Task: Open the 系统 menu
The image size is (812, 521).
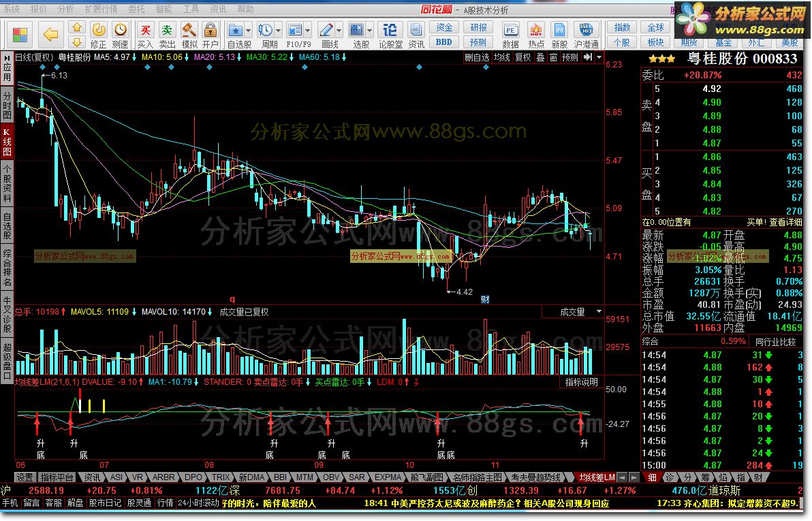Action: 11,9
